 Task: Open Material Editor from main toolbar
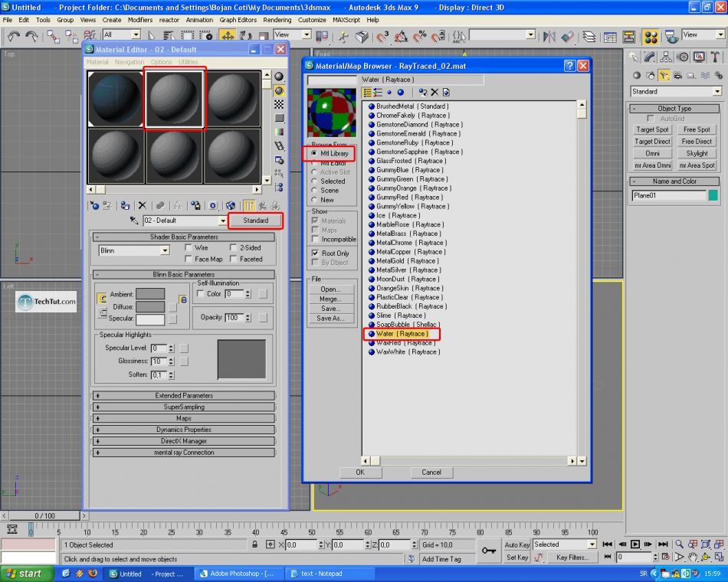pyautogui.click(x=651, y=37)
